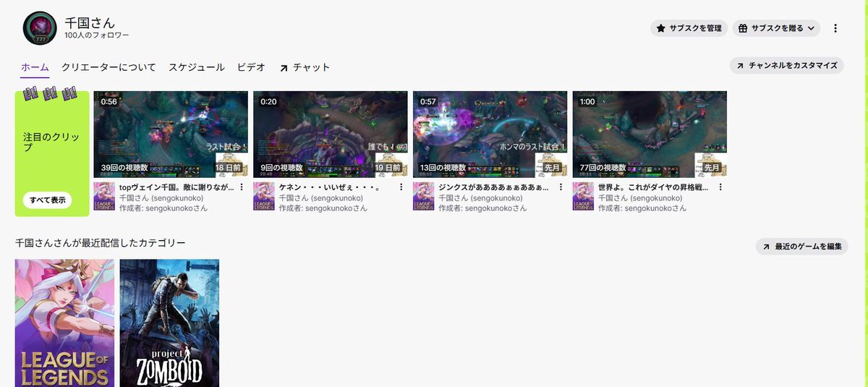Open more options for ケネン clip
Screen dimensions: 868x387
[401, 187]
